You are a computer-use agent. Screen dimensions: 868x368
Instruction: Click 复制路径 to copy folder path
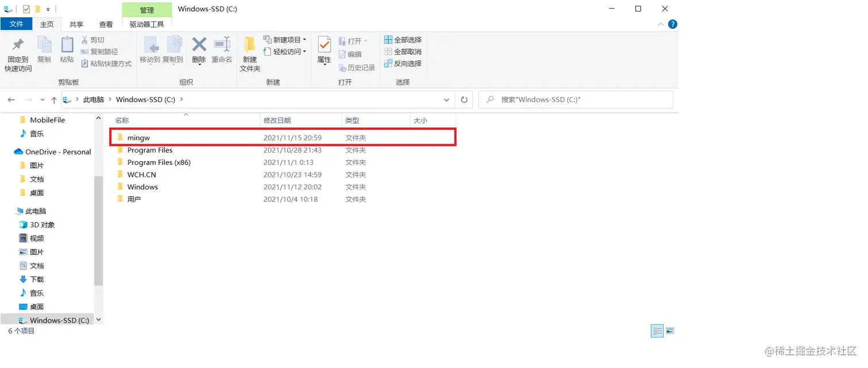click(103, 52)
